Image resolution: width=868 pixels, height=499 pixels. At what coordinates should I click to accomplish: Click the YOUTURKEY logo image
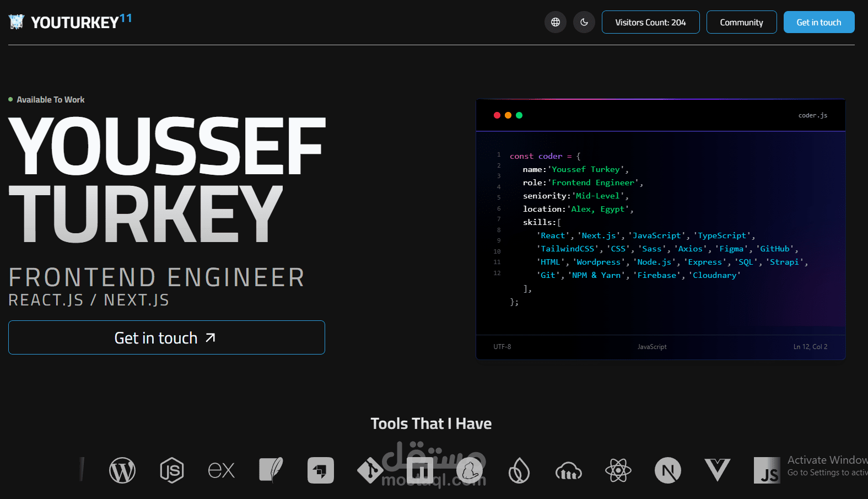[17, 22]
